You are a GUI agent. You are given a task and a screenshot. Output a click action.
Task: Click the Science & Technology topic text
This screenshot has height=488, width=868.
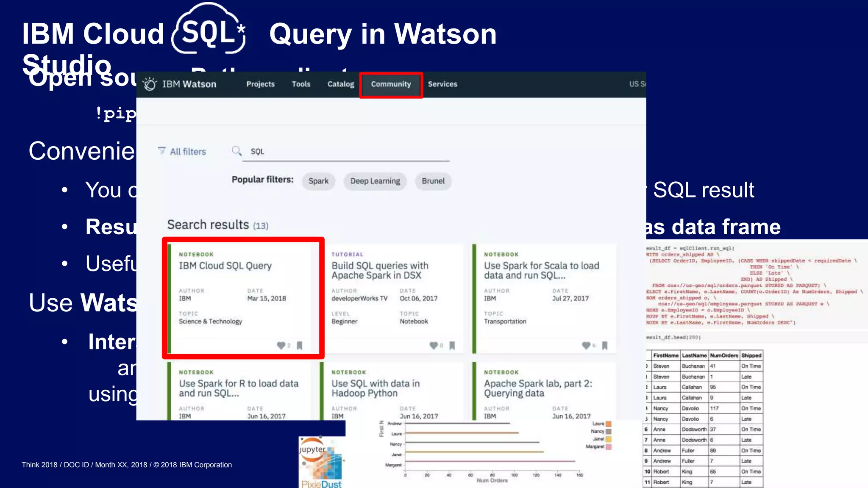point(210,322)
